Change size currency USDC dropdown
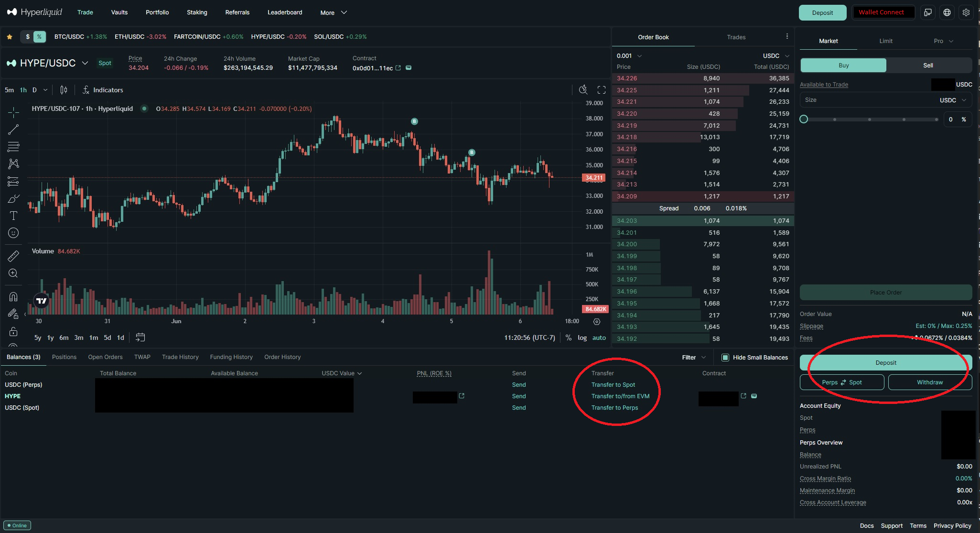 pos(953,100)
